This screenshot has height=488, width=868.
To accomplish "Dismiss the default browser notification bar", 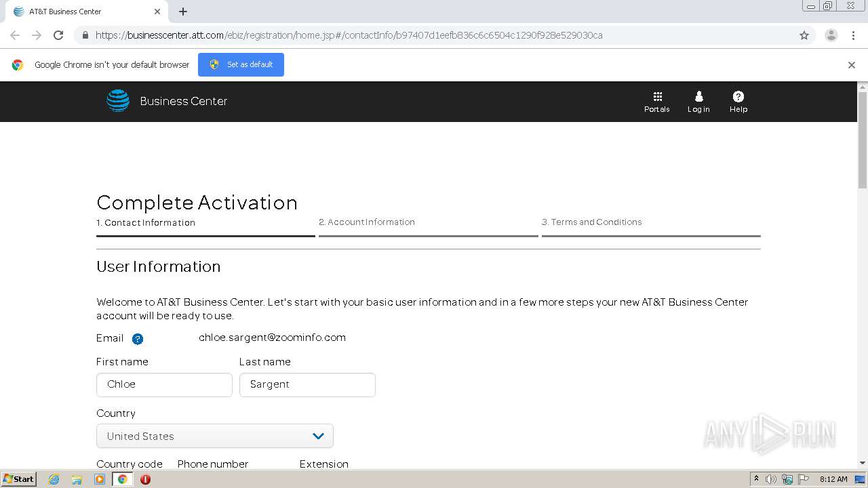I will coord(852,65).
